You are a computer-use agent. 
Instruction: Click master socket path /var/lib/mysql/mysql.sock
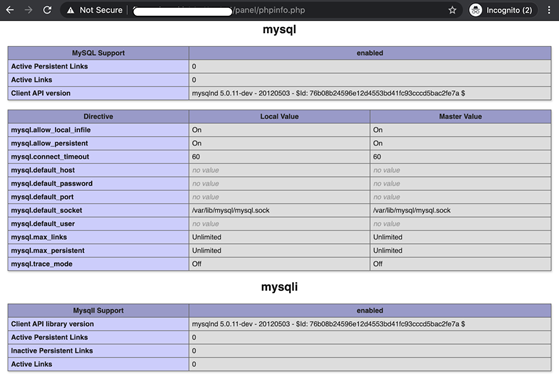click(412, 210)
